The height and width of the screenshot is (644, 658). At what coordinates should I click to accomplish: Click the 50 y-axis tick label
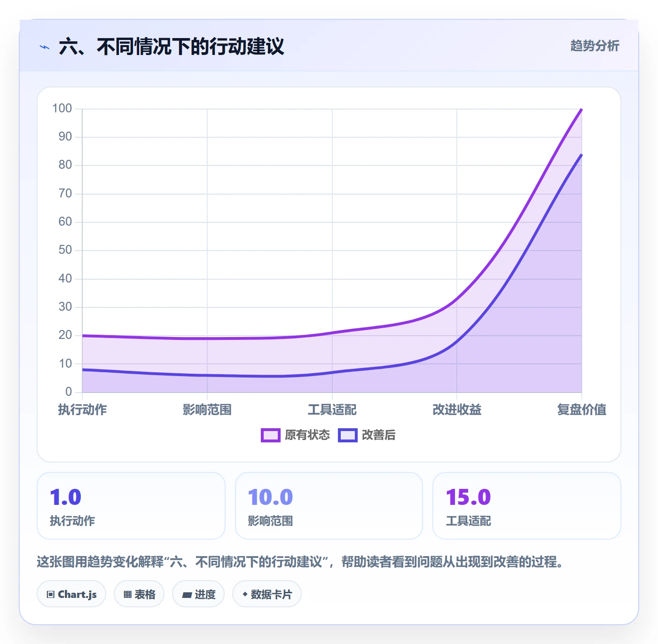click(65, 250)
